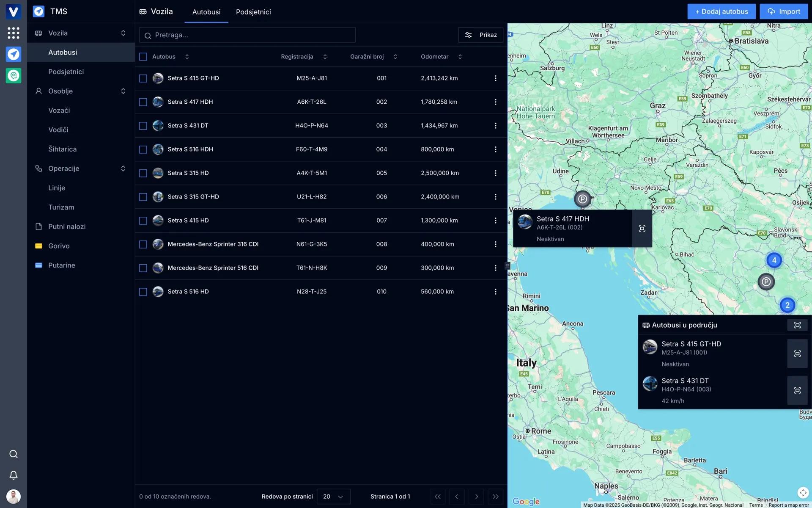The height and width of the screenshot is (508, 812).
Task: Focus map on Setra S 417 HDH popup
Action: click(x=642, y=229)
